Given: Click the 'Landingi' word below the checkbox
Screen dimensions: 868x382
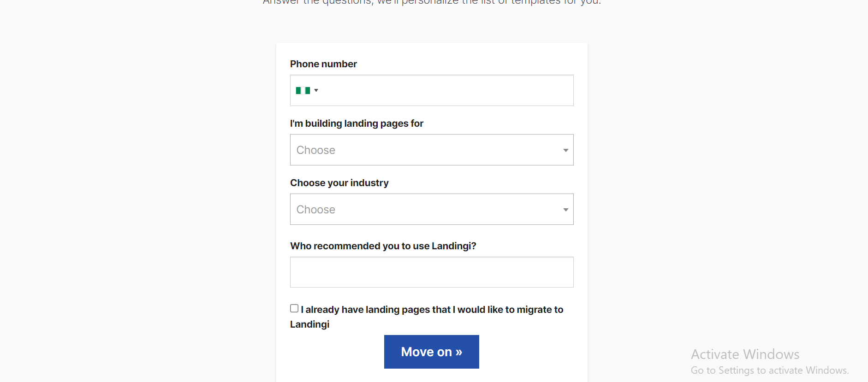Looking at the screenshot, I should coord(309,324).
